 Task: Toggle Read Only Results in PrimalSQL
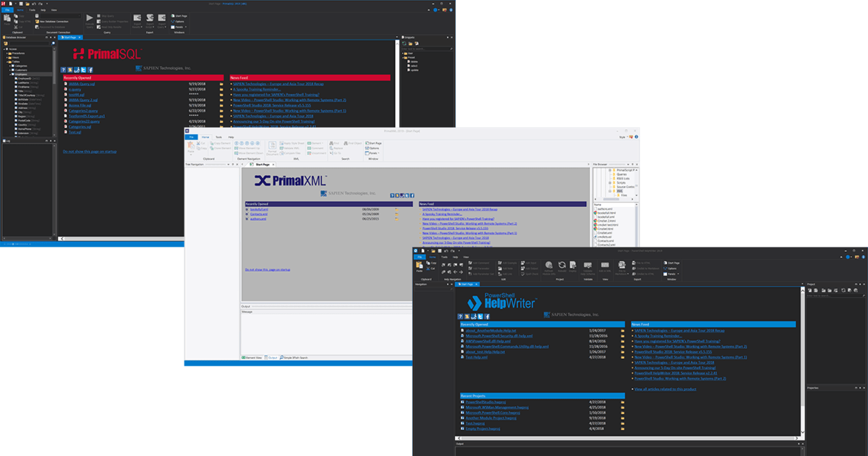point(112,27)
